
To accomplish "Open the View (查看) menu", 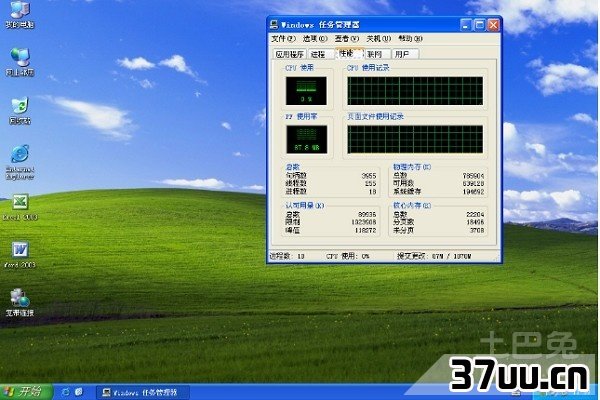I will [347, 39].
